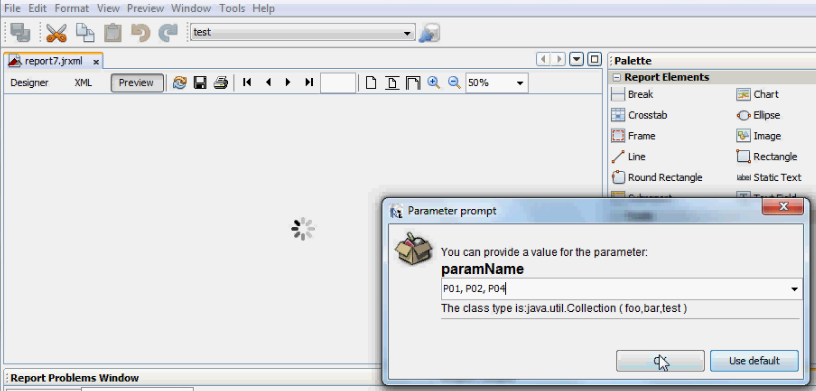Click the report datasources icon next to test dropdown
Viewport: 816px width, 391px height.
pyautogui.click(x=429, y=33)
